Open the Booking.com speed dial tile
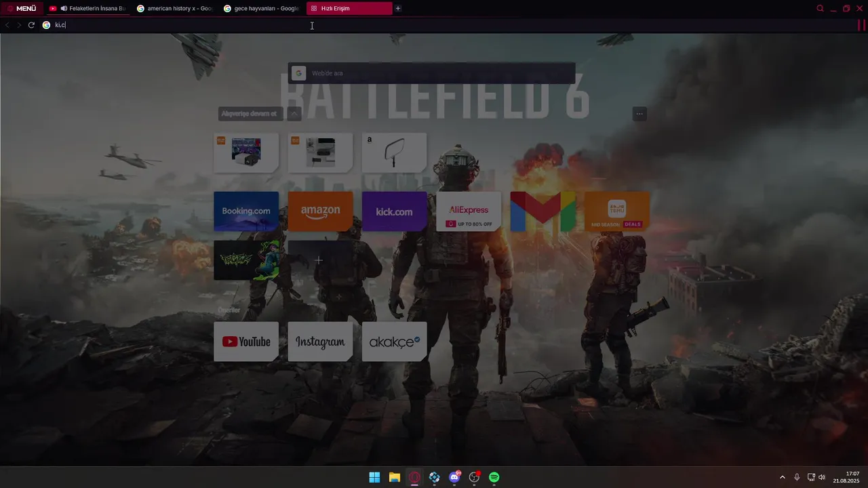 (246, 211)
